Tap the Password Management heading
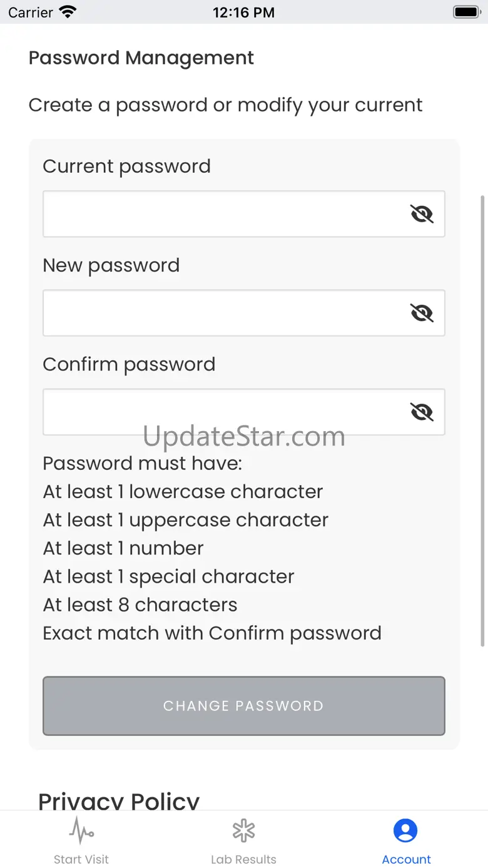The width and height of the screenshot is (488, 868). pyautogui.click(x=141, y=58)
